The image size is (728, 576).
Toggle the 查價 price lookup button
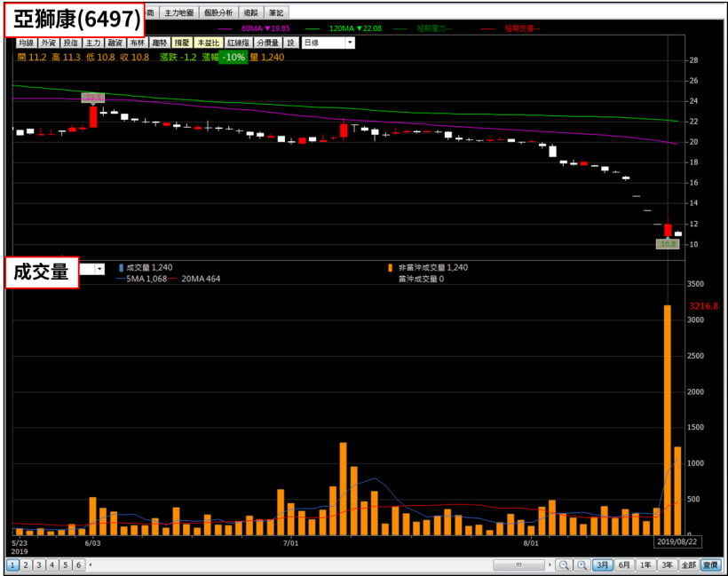pos(710,564)
